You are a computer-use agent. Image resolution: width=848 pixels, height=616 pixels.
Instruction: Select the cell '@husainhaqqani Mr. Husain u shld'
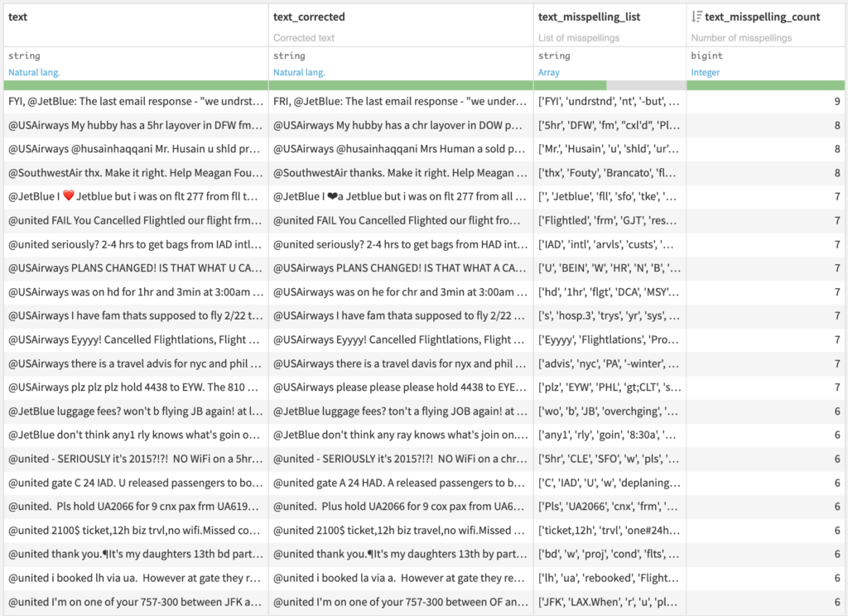136,149
